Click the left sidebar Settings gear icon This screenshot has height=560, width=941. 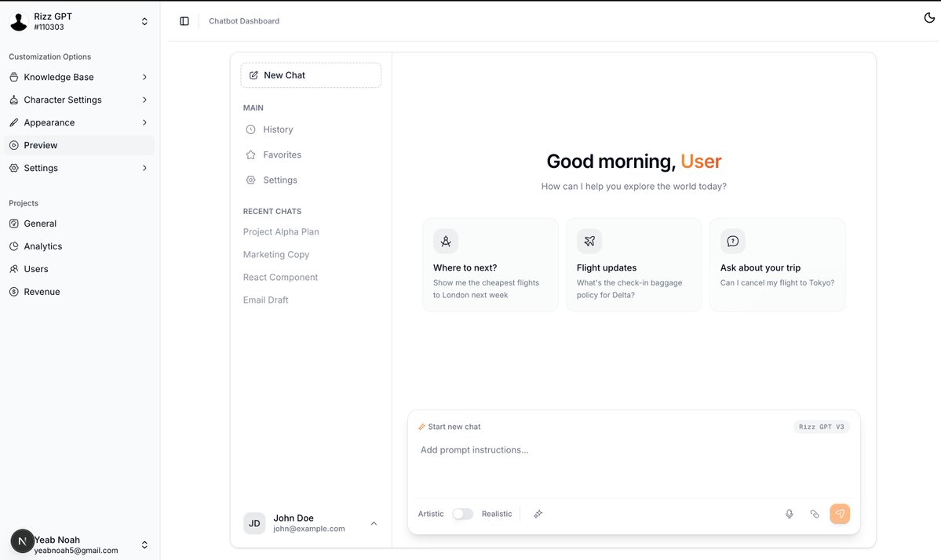tap(14, 168)
